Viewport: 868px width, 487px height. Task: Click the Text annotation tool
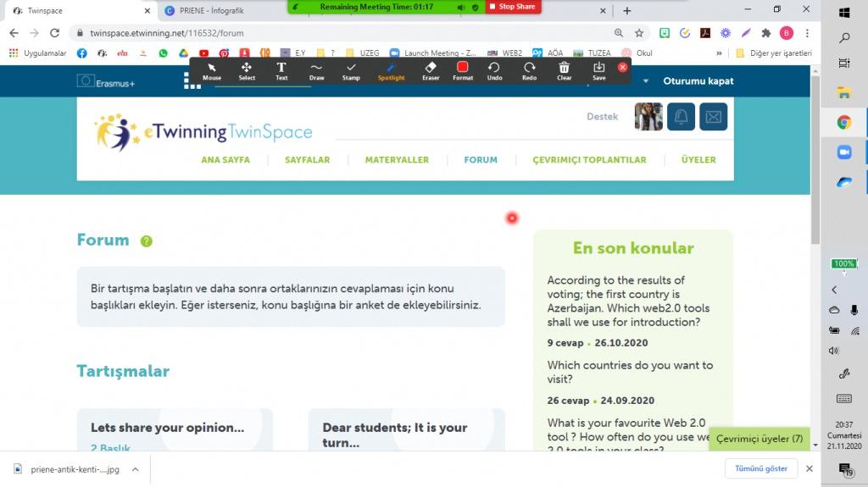tap(281, 71)
